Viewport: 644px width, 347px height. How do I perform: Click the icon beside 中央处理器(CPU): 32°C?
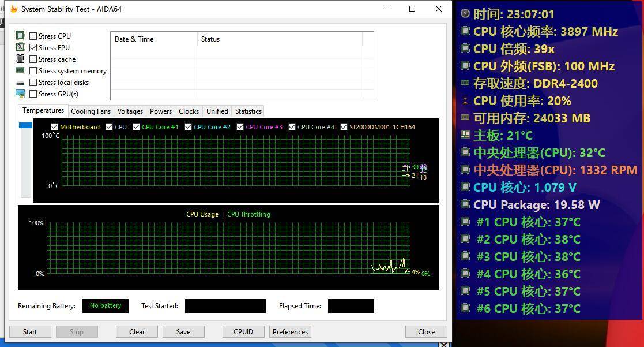tap(465, 152)
